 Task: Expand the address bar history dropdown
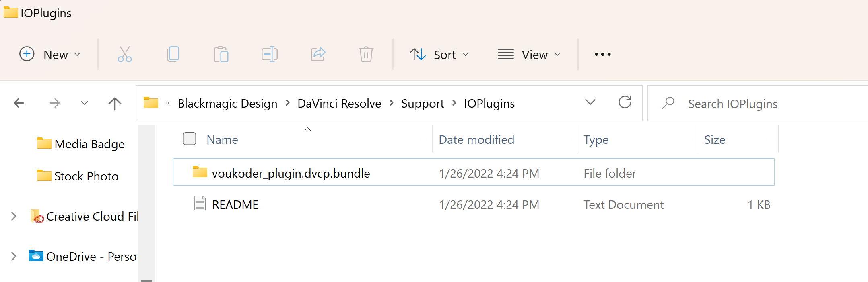click(590, 102)
